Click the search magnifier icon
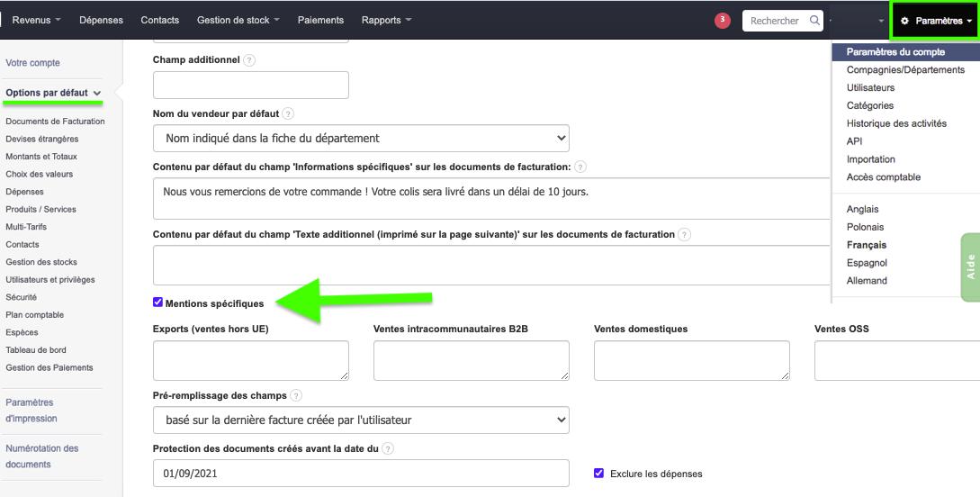980x497 pixels. (814, 20)
